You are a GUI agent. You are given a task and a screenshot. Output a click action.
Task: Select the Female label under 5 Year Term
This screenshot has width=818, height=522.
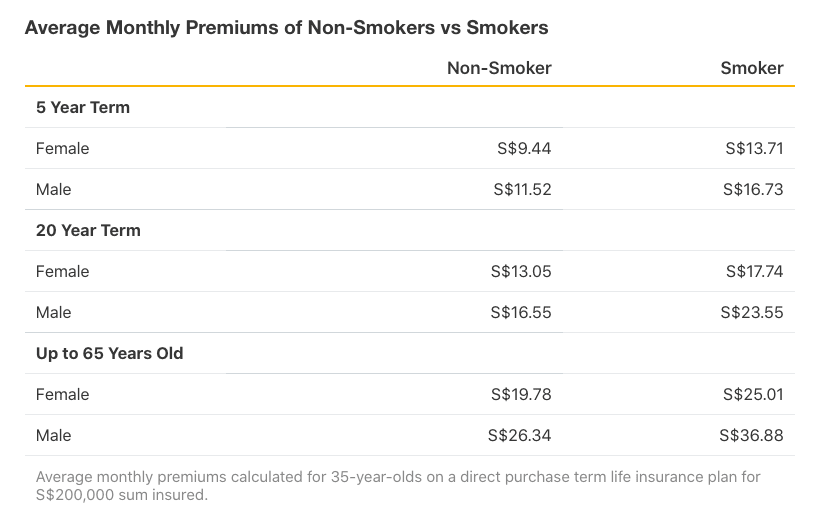[62, 148]
